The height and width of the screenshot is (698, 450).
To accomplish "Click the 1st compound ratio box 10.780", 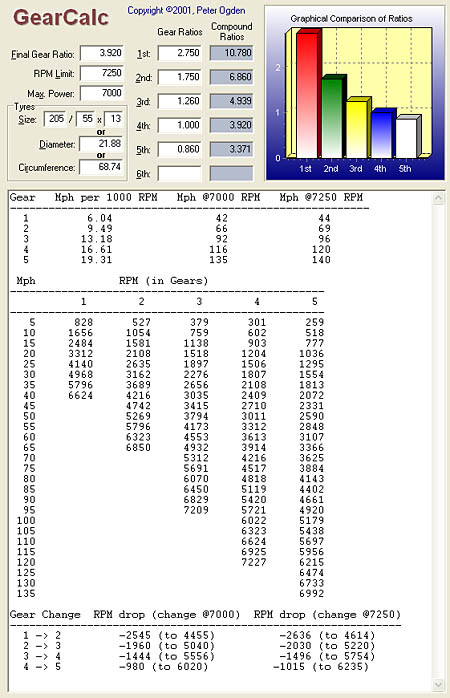I will tap(231, 53).
